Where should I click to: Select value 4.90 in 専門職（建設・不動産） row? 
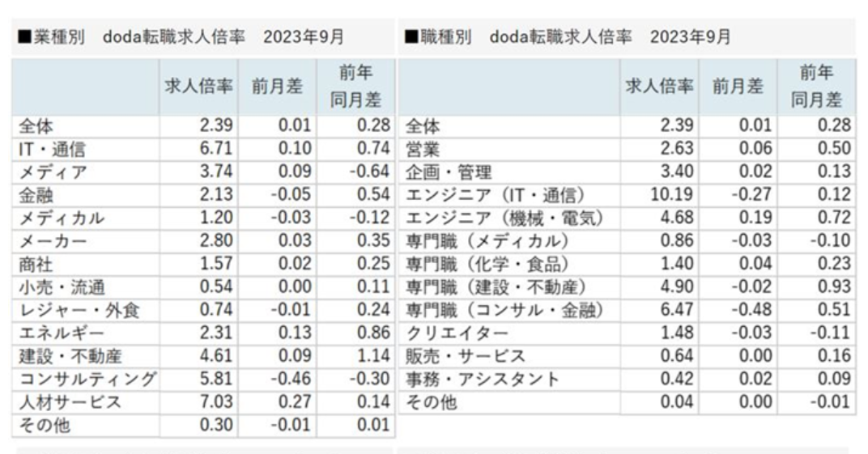coord(677,287)
